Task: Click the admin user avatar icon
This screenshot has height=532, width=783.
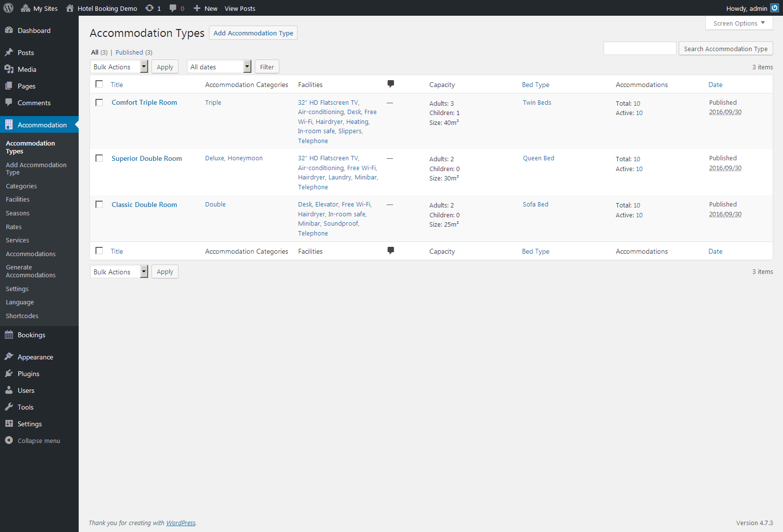Action: tap(775, 8)
